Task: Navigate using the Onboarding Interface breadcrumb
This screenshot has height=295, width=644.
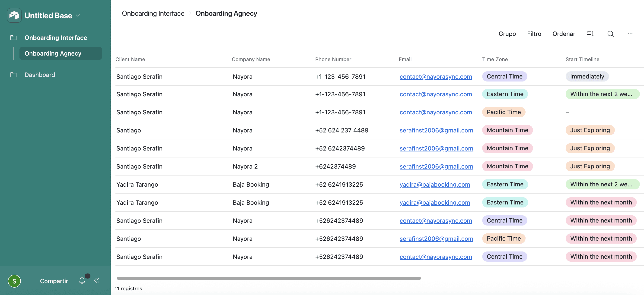Action: 153,13
